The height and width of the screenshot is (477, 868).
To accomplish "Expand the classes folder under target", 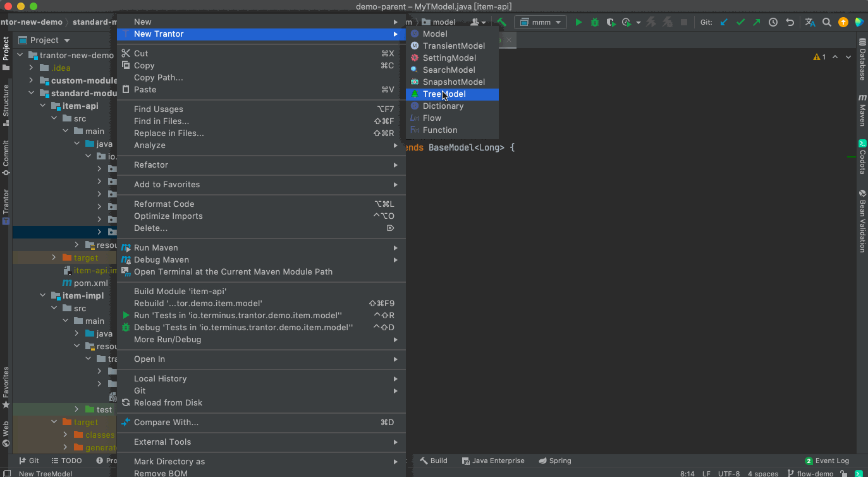I will point(66,435).
